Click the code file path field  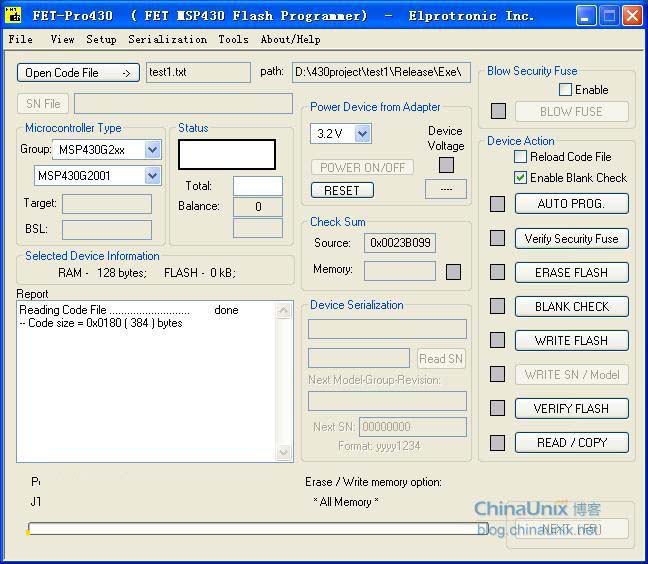(x=381, y=72)
